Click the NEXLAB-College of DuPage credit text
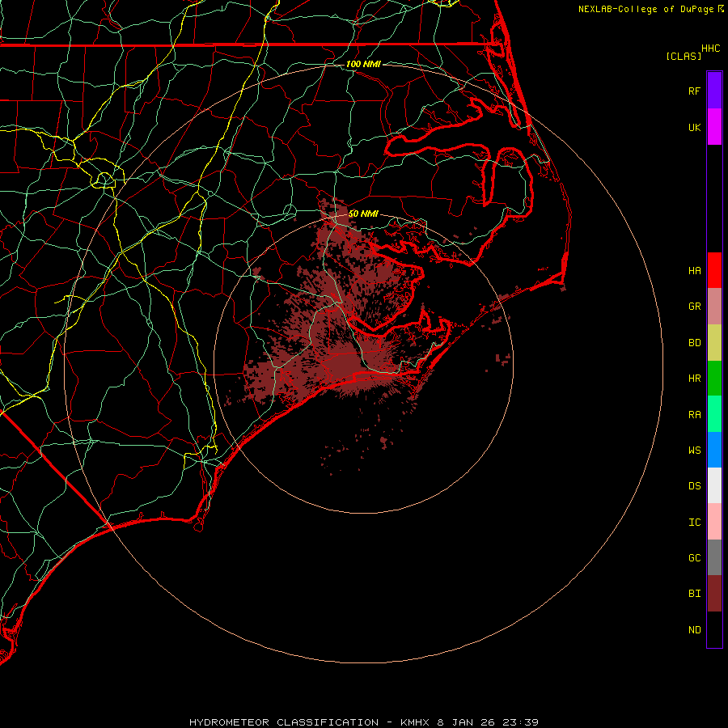Viewport: 728px width, 728px height. click(x=645, y=9)
